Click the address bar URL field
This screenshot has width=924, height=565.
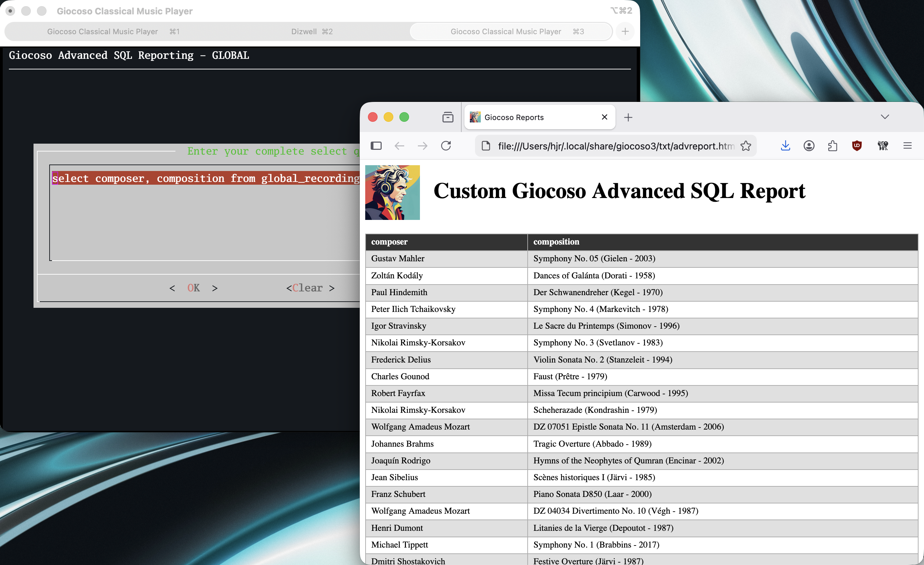tap(615, 146)
